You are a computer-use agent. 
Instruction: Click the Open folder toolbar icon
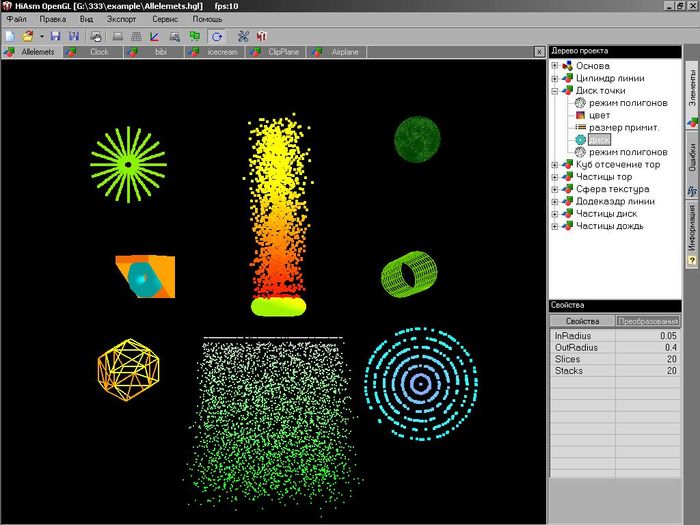[27, 37]
